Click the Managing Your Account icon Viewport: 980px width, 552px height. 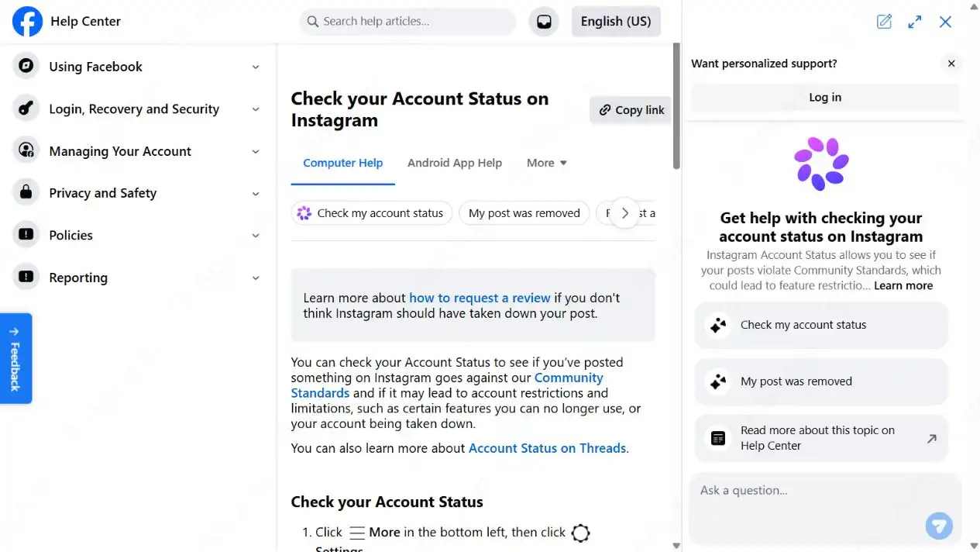coord(26,150)
